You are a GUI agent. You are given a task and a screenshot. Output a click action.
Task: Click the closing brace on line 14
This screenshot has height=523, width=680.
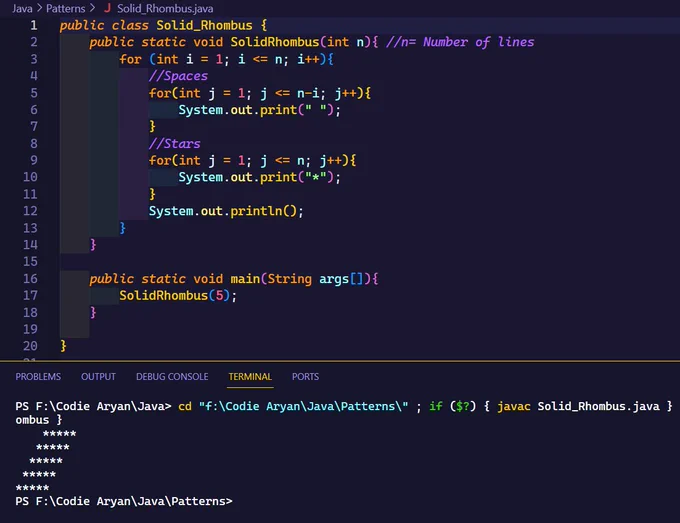pyautogui.click(x=93, y=245)
